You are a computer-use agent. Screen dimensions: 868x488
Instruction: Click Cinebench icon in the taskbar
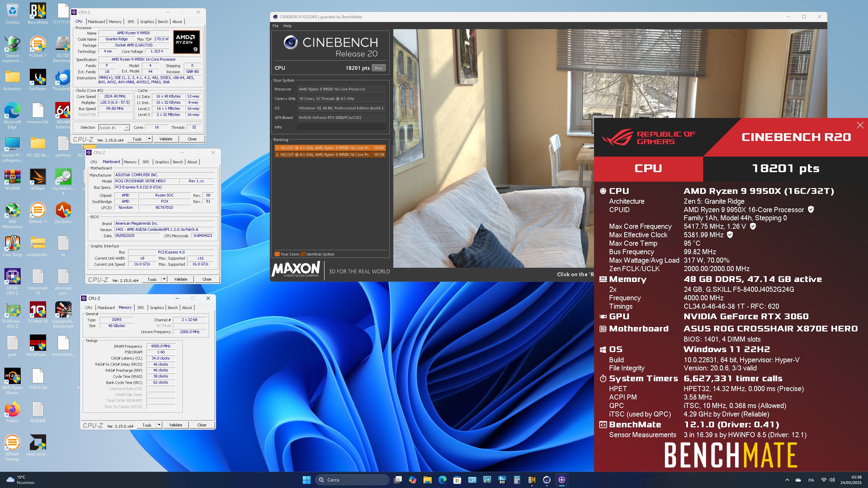(x=547, y=480)
